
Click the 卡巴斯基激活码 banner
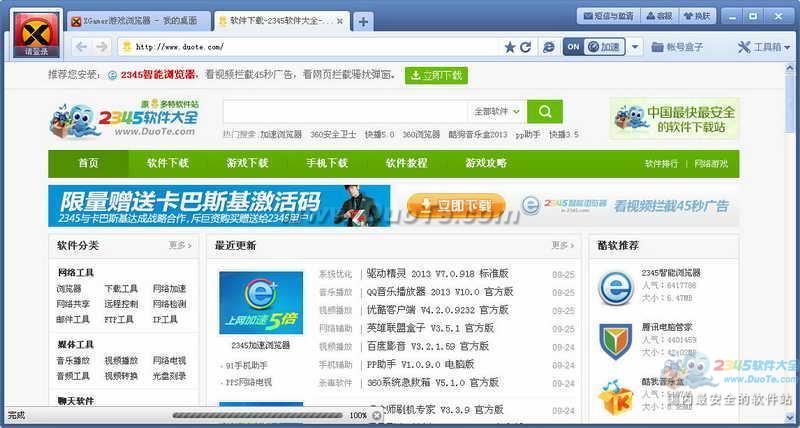(x=219, y=206)
